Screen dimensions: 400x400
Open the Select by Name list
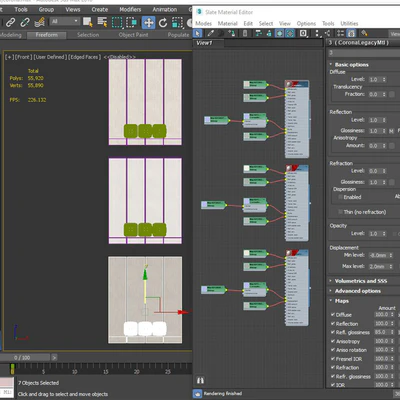click(x=102, y=23)
